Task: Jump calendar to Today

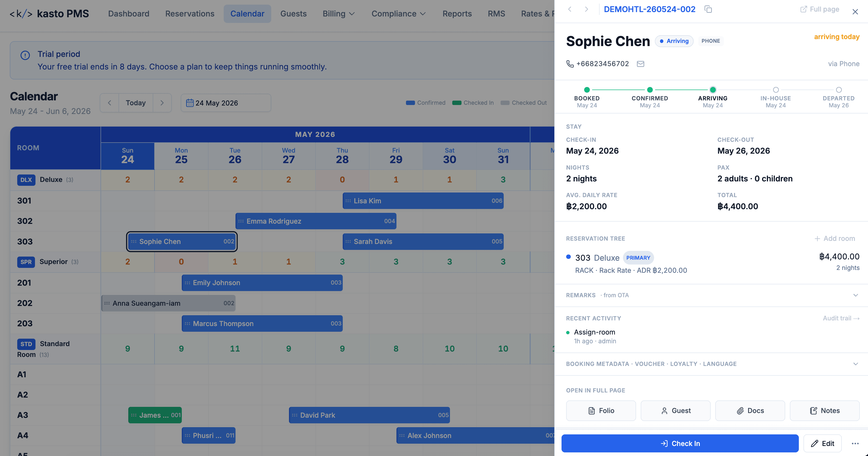Action: coord(136,103)
